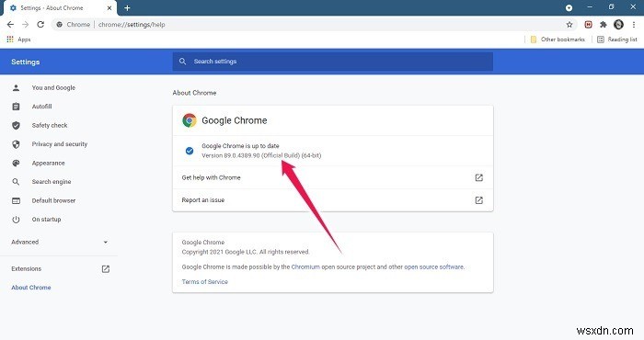Image resolution: width=644 pixels, height=340 pixels.
Task: Open Chrome's three-dot menu
Action: [634, 25]
